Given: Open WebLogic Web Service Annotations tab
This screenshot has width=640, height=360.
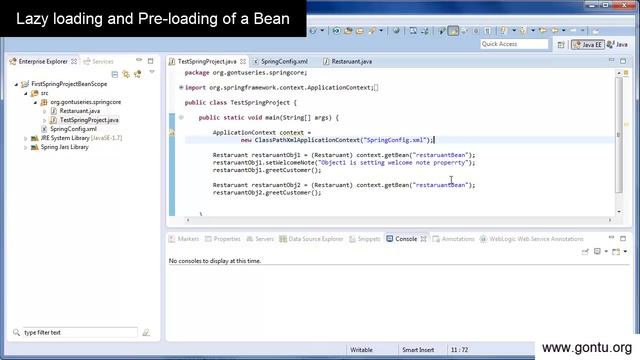Looking at the screenshot, I should (x=531, y=239).
